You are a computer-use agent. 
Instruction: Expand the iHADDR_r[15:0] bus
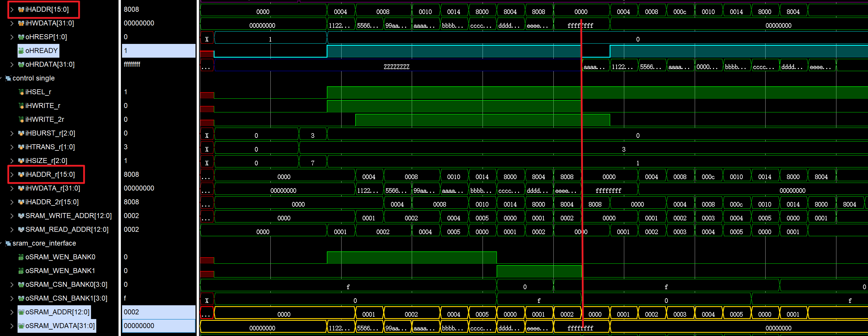(x=12, y=174)
